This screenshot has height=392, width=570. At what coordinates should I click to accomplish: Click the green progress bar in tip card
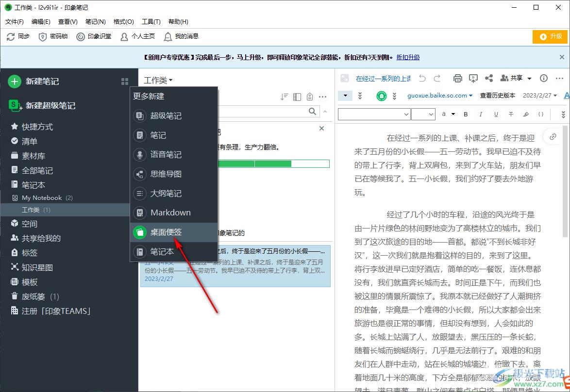click(x=273, y=164)
